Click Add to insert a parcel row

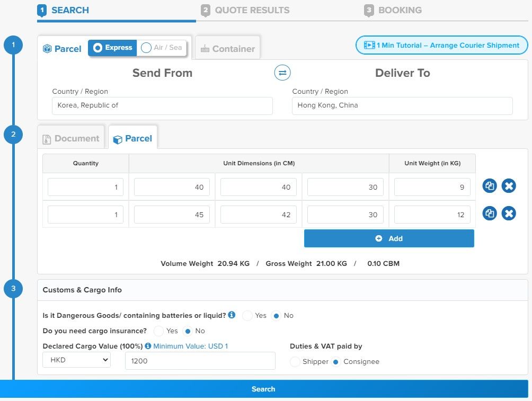coord(389,238)
